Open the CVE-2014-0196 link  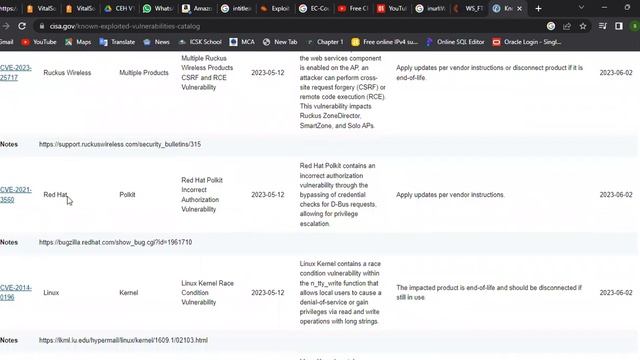(x=16, y=293)
